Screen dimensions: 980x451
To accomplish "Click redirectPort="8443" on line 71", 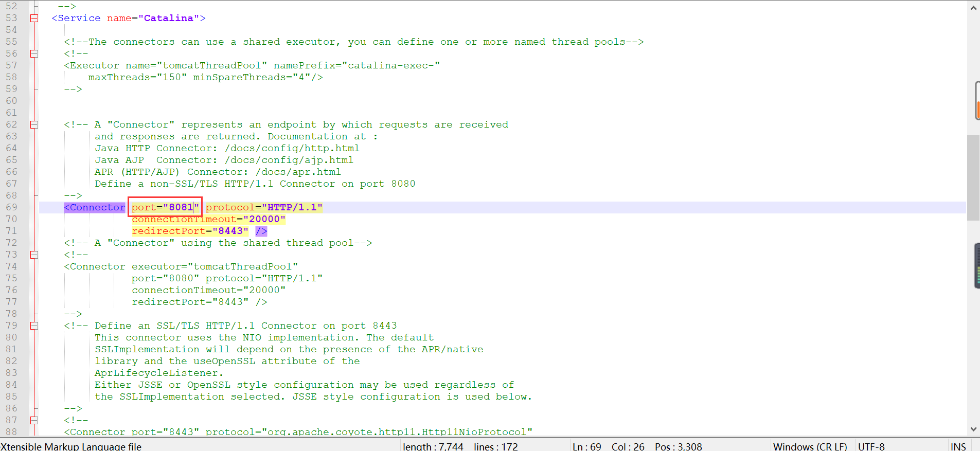I will coord(190,231).
